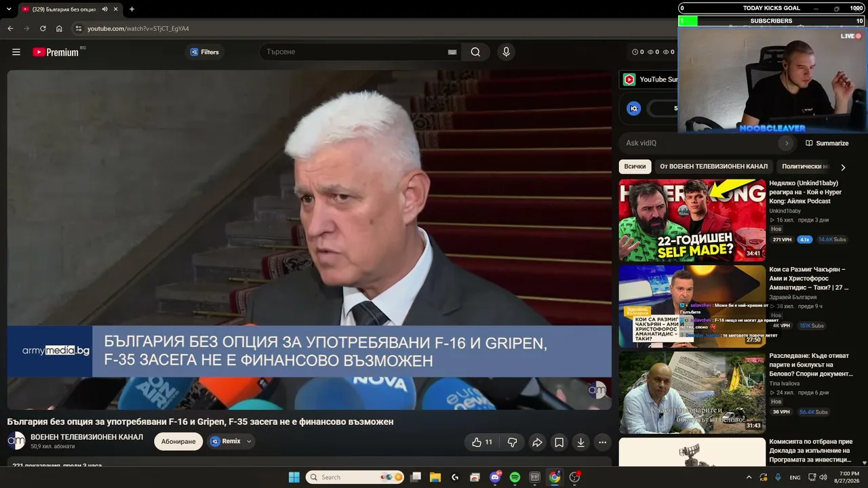Open Комисията по отбрана video title
868x488 pixels.
point(810,451)
